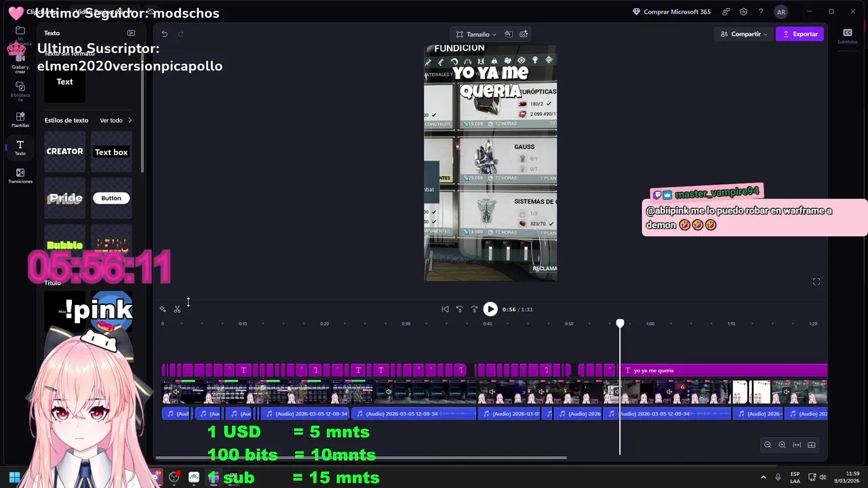Open the Tamaño size dropdown
868x488 pixels.
pyautogui.click(x=475, y=34)
